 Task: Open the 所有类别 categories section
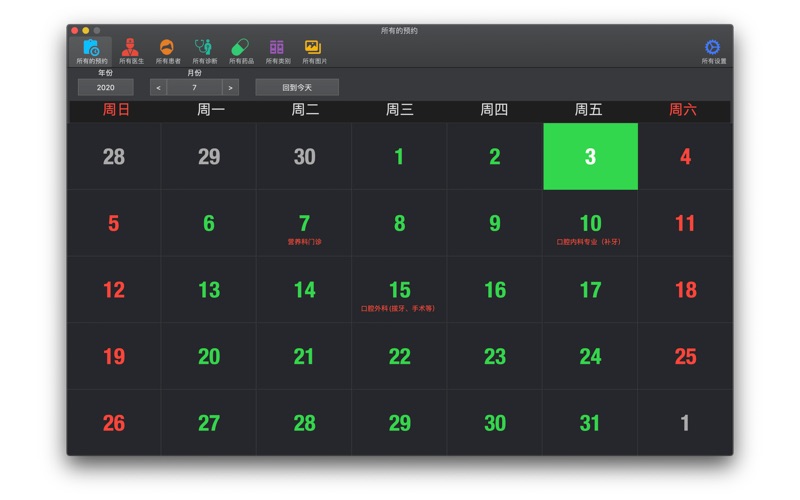tap(278, 51)
